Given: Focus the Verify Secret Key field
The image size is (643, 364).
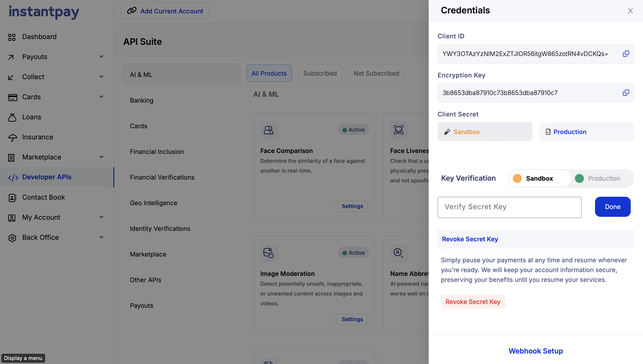Looking at the screenshot, I should [x=509, y=207].
